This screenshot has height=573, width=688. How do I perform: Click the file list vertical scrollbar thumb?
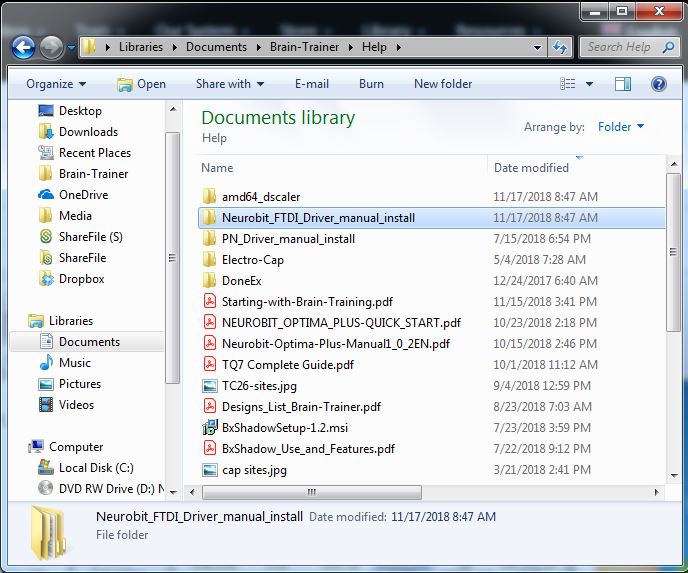coord(673,252)
